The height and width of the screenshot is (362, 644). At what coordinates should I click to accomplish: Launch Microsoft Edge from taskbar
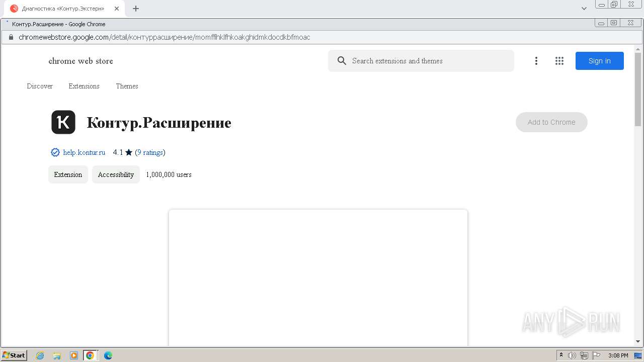tap(108, 355)
